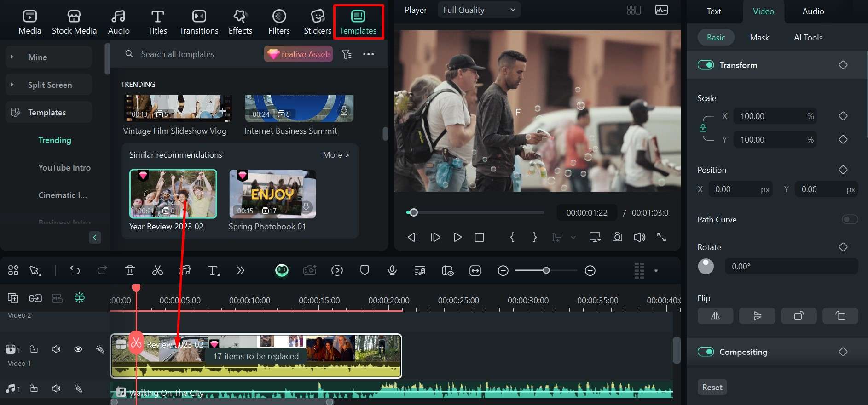
Task: Click the filter templates icon
Action: pyautogui.click(x=347, y=54)
